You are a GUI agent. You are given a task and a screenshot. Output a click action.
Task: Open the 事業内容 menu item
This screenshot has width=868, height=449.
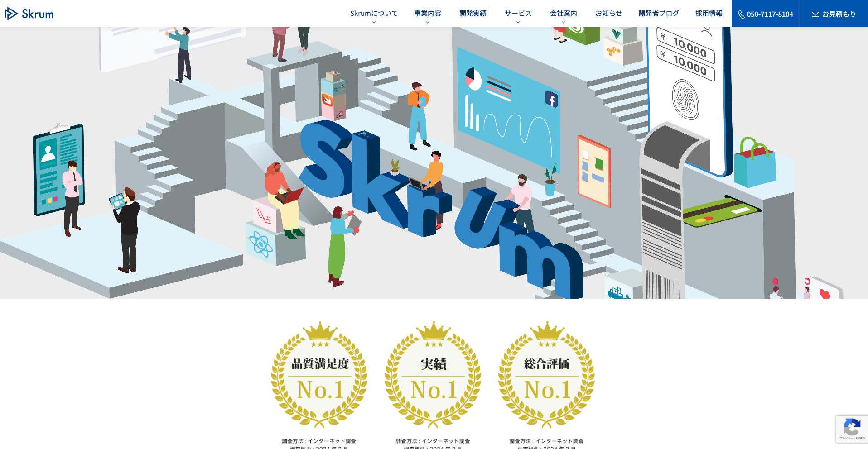tap(427, 14)
